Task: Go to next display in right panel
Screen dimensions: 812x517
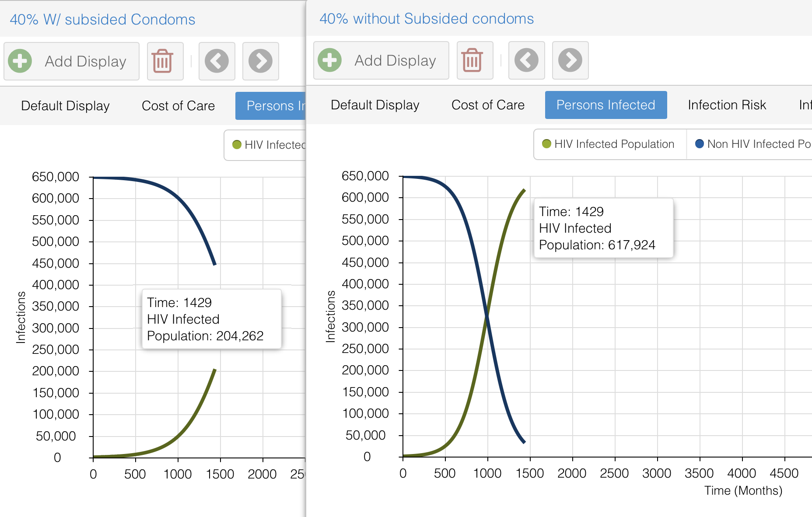Action: tap(570, 60)
